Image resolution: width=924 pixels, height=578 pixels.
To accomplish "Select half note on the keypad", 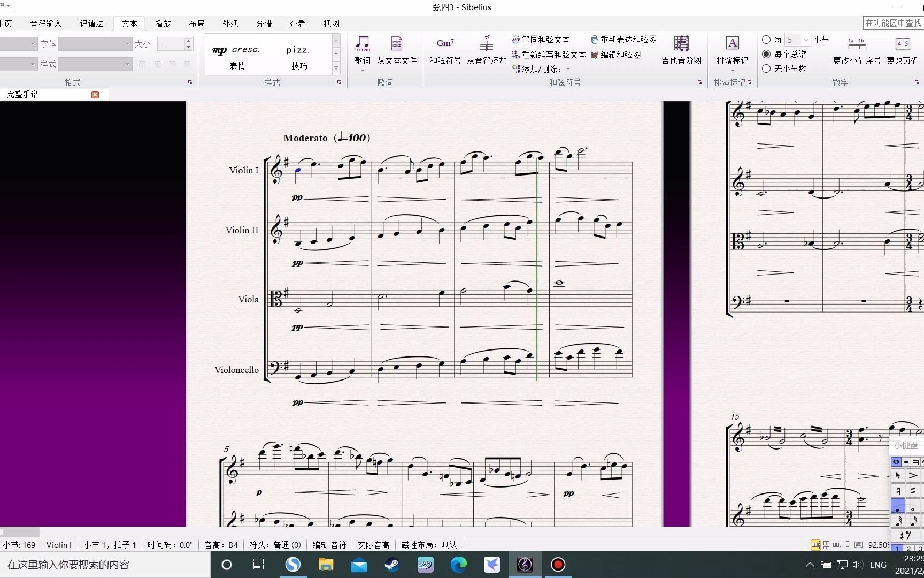I will [913, 505].
